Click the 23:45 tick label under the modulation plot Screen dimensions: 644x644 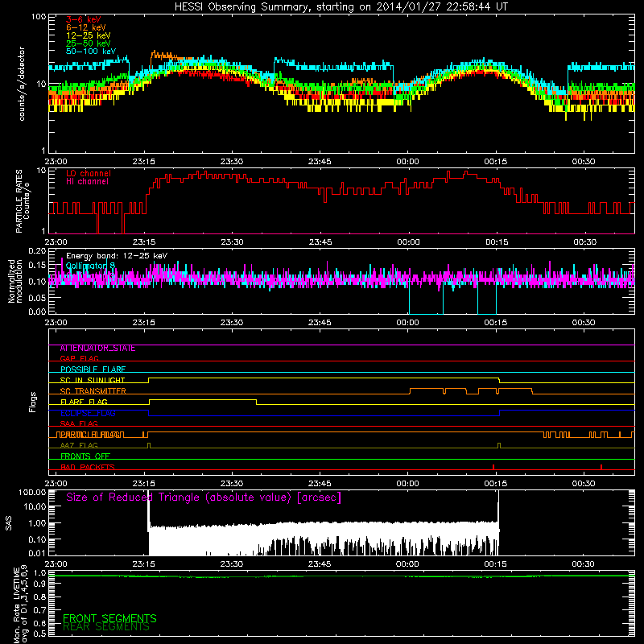pyautogui.click(x=320, y=323)
